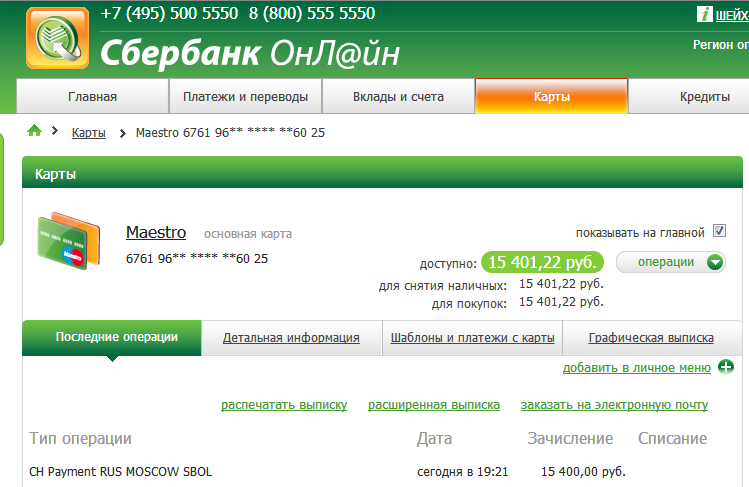
Task: Click the Карты breadcrumb link
Action: coord(88,133)
